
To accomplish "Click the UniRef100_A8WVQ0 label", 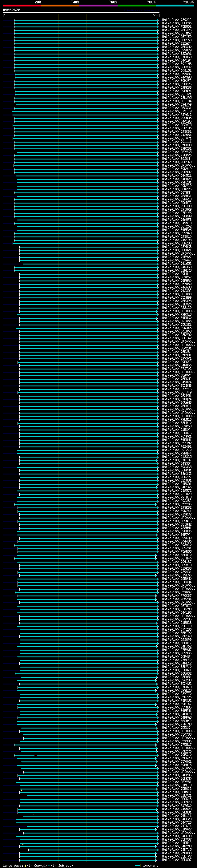I will [177, 335].
